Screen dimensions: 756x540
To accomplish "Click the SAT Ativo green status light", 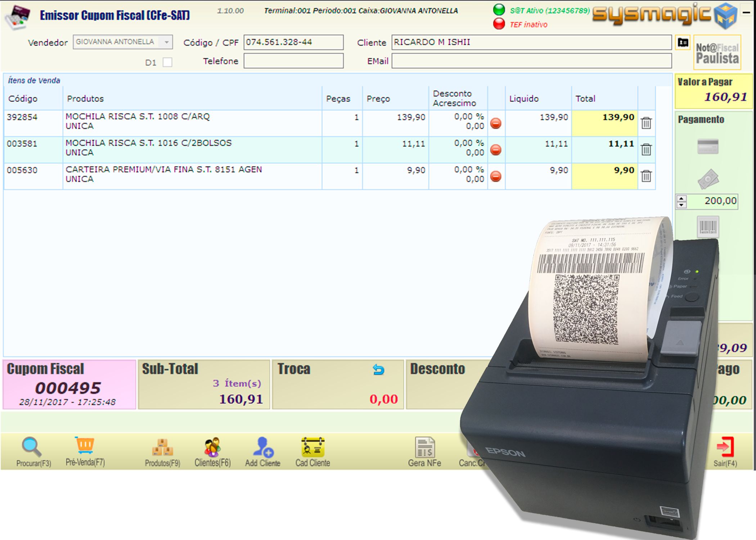I will tap(499, 10).
